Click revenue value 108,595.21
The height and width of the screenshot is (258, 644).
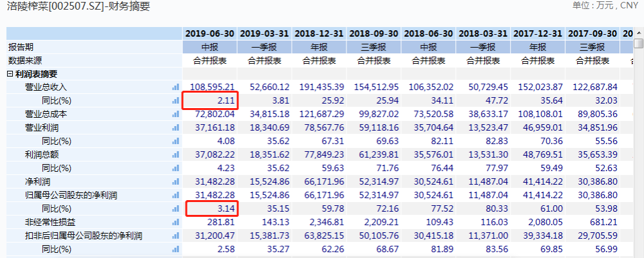(212, 87)
